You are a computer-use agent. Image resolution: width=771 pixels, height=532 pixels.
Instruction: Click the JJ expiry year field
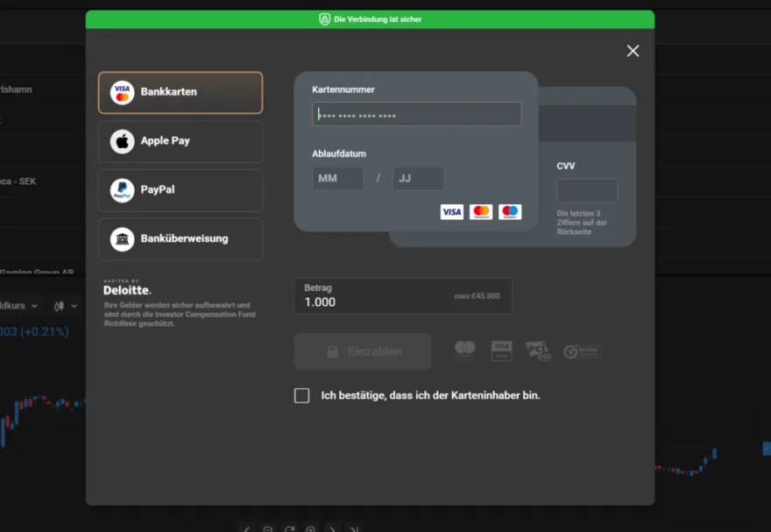(x=418, y=179)
